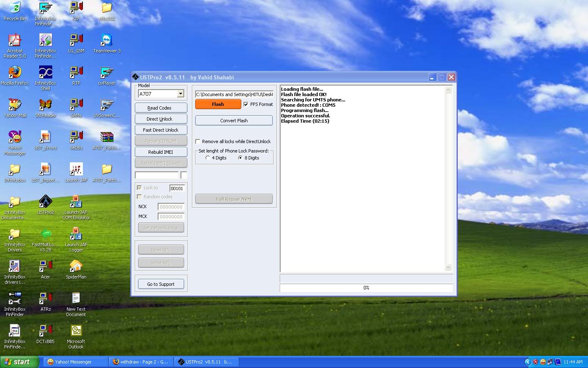This screenshot has width=588, height=368.
Task: Switch to Yahoo! Messenger taskbar item
Action: 73,362
